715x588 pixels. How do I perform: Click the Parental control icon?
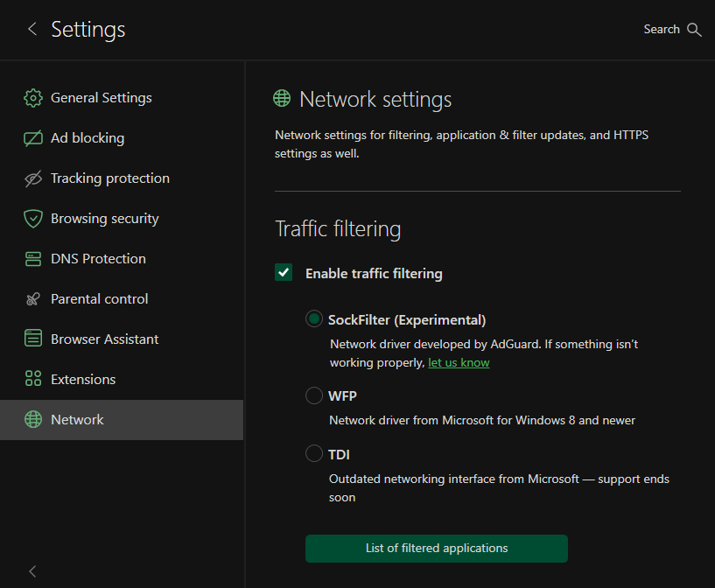tap(32, 298)
